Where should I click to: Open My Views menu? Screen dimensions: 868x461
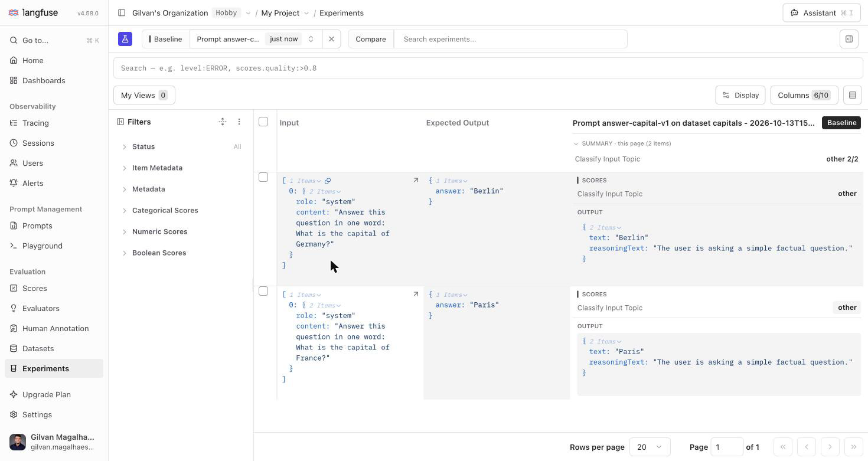tap(144, 95)
